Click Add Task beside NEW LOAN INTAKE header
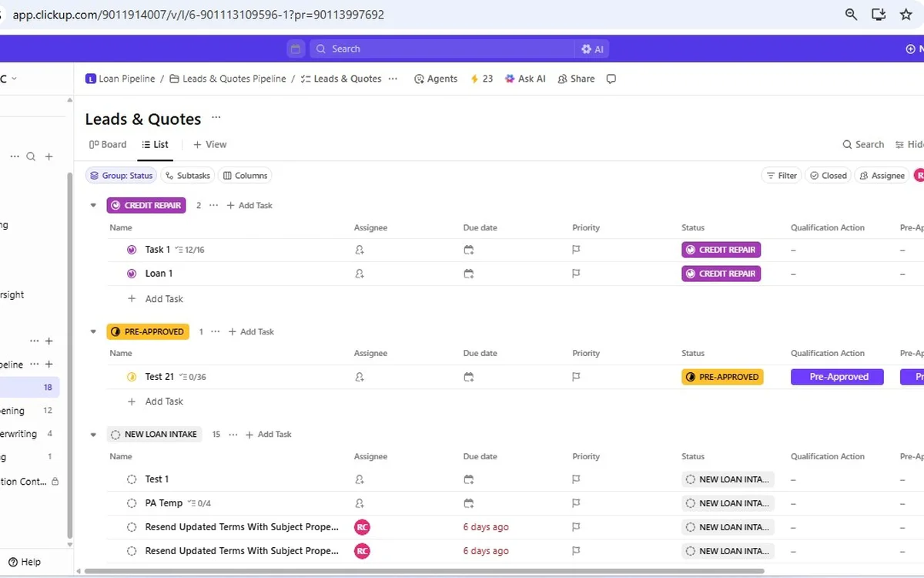924x578 pixels. click(269, 435)
